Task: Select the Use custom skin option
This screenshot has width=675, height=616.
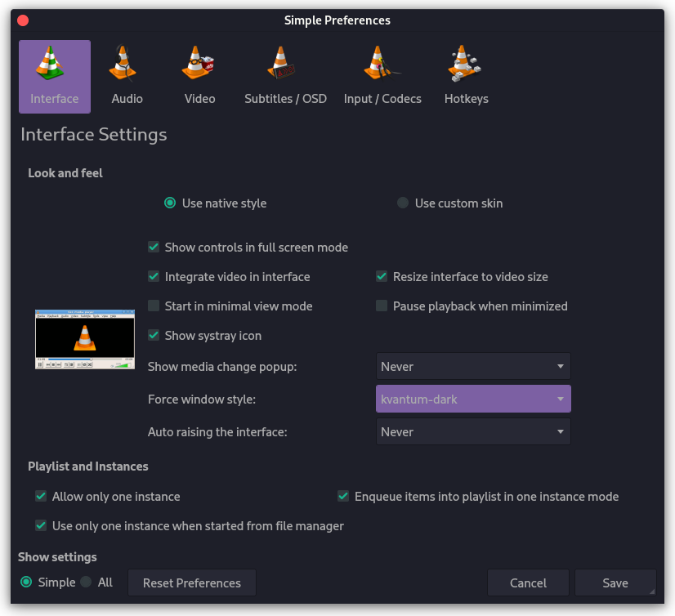Action: [403, 203]
